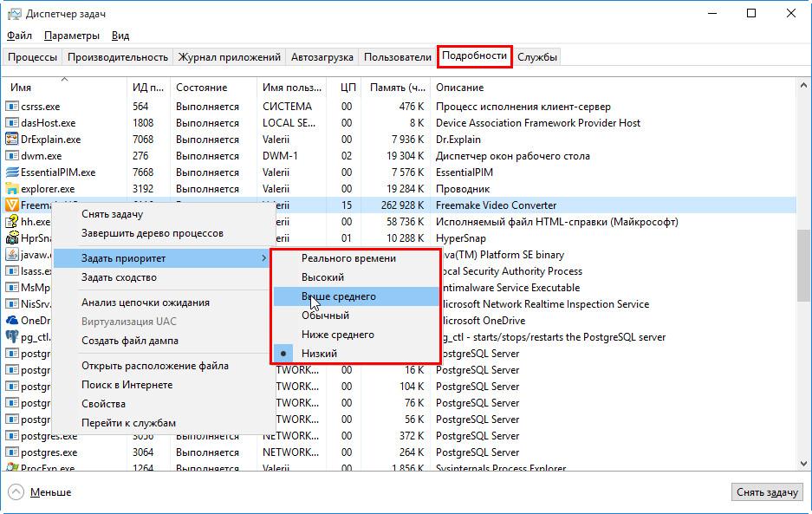
Task: Click the dwm.exe process icon
Action: pos(12,156)
